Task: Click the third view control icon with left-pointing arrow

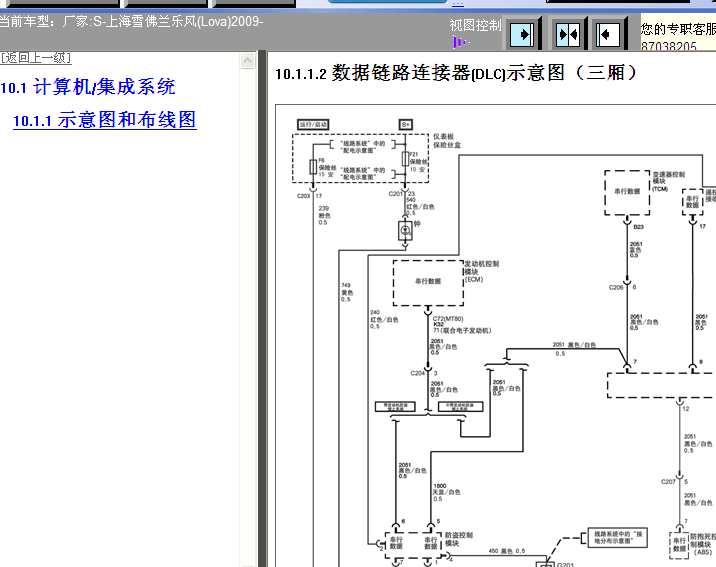Action: point(608,34)
